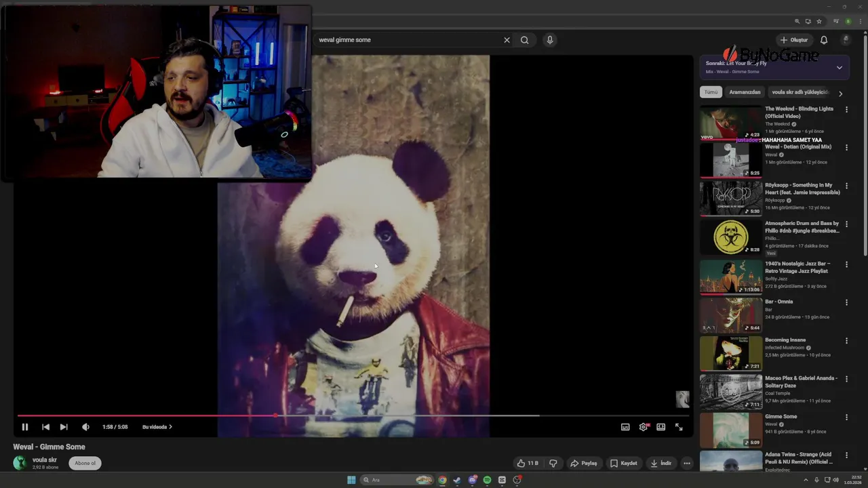The width and height of the screenshot is (868, 488).
Task: Open the Chrome icon in taskbar
Action: (442, 480)
